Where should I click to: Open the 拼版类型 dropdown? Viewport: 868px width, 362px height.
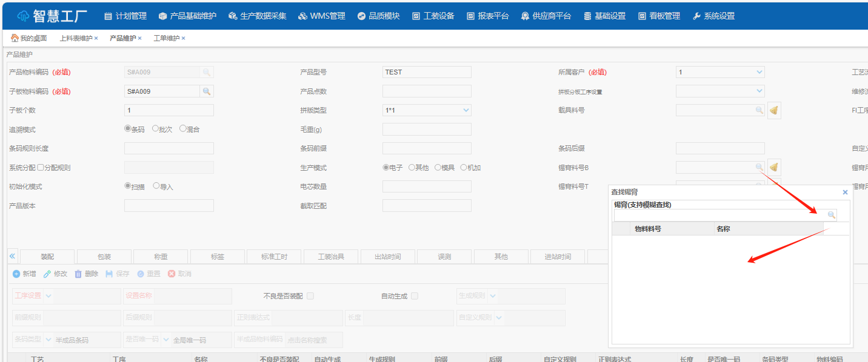pyautogui.click(x=466, y=110)
